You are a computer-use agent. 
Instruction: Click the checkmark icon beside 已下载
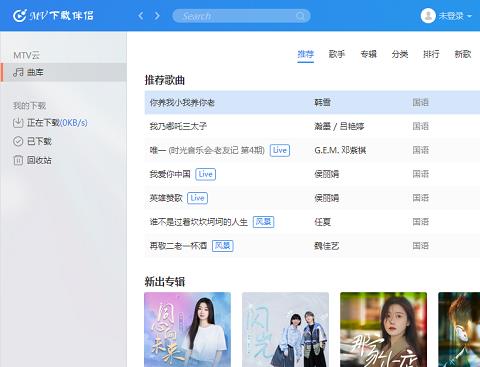(x=18, y=141)
